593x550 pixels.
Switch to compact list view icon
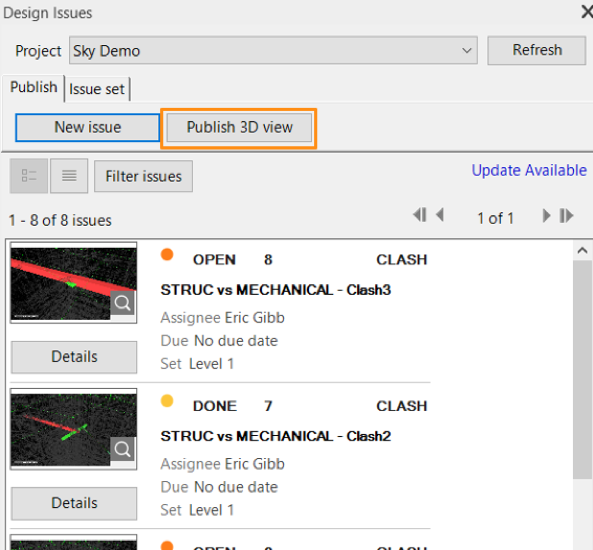69,176
